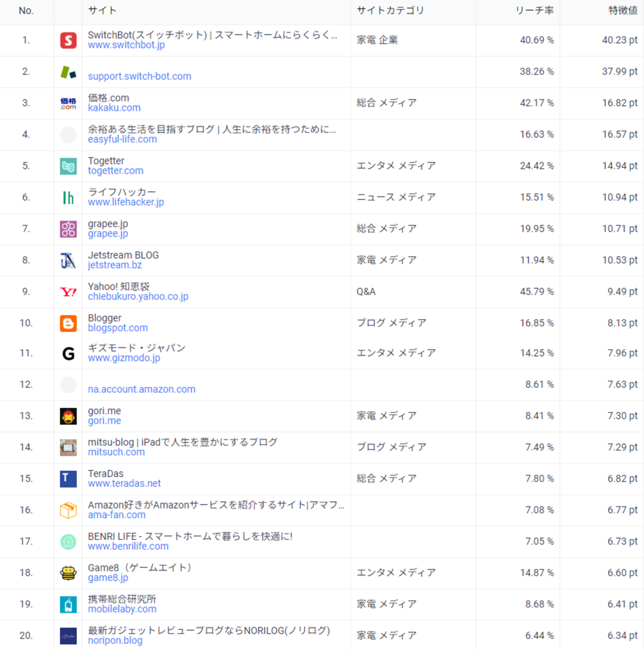Click the Gizmodo black G favicon
644x650 pixels.
pos(68,354)
